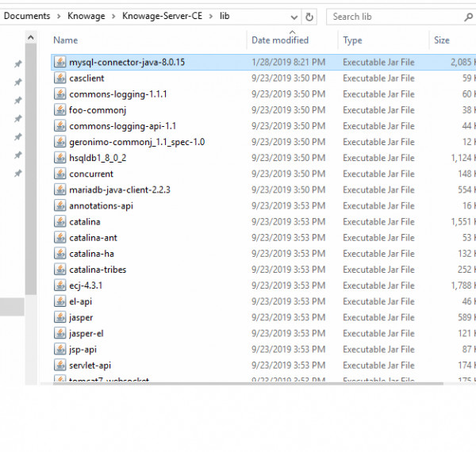
Task: Select the file named hsqldb1_8_0_2
Action: [98, 158]
